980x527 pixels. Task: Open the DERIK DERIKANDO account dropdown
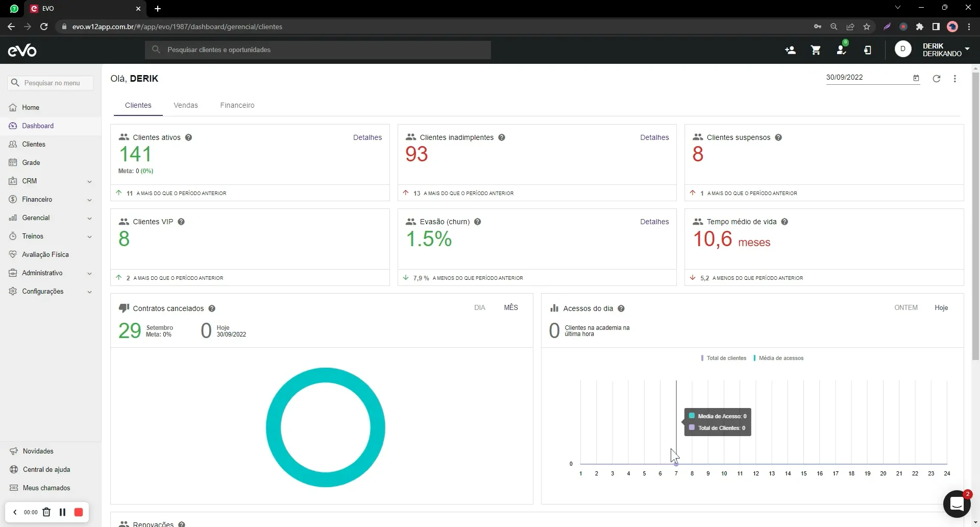pos(942,50)
